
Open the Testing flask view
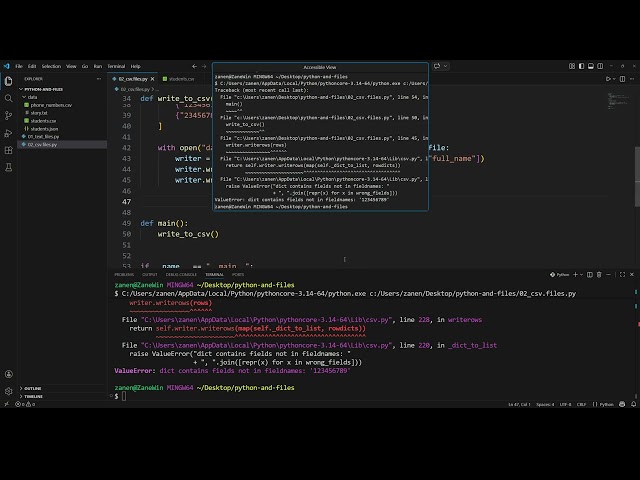[8, 167]
